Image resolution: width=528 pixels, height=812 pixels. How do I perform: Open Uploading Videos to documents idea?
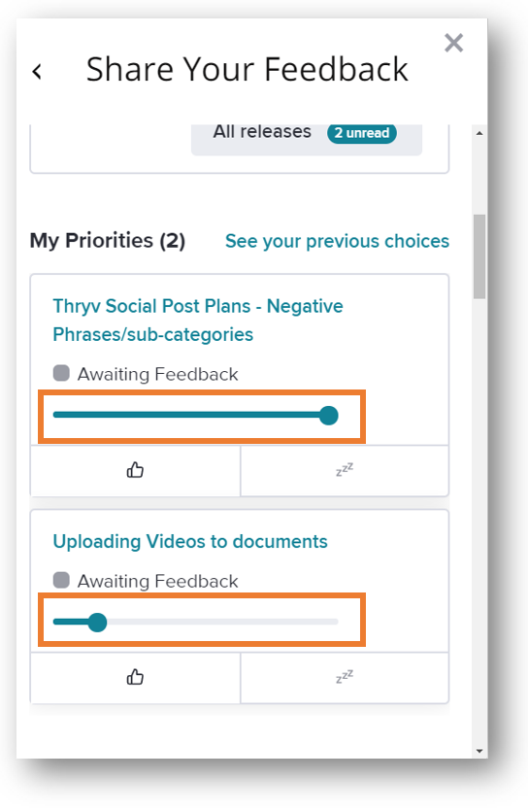pyautogui.click(x=190, y=542)
